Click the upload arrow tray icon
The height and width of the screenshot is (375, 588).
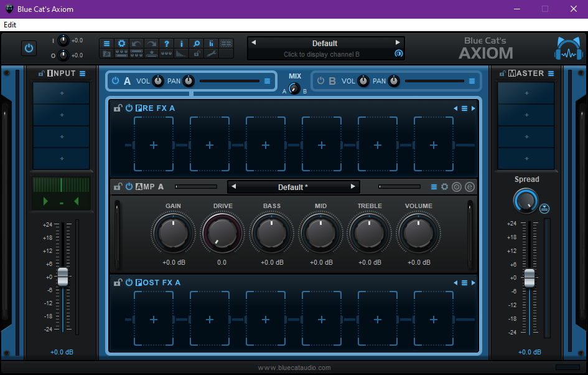point(151,54)
